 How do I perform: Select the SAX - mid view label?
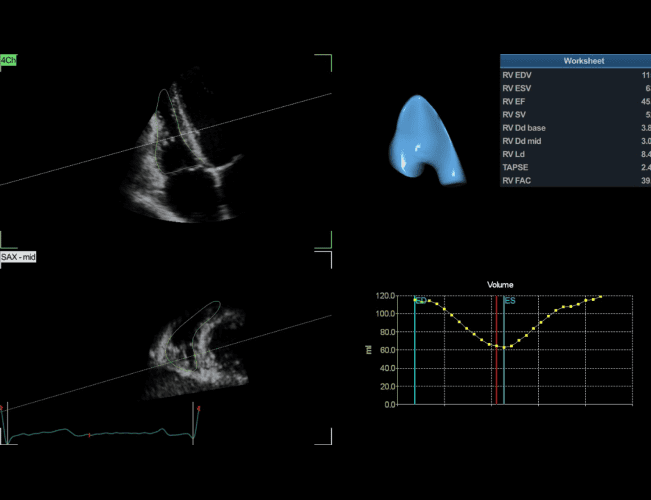point(18,258)
